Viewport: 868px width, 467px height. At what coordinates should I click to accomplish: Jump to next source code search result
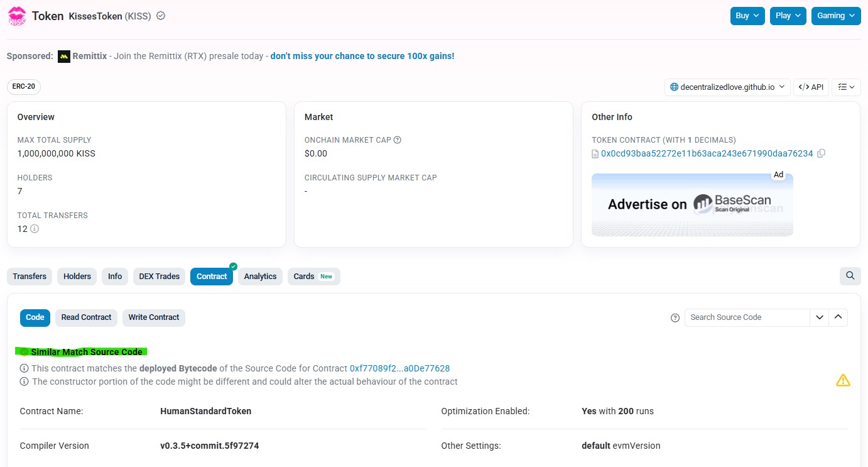[x=820, y=317]
